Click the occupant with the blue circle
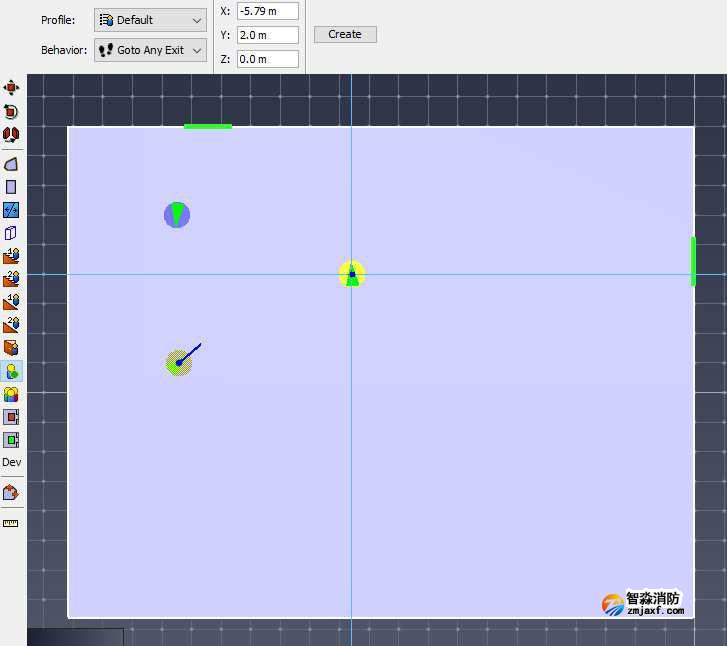727x646 pixels. (x=177, y=215)
